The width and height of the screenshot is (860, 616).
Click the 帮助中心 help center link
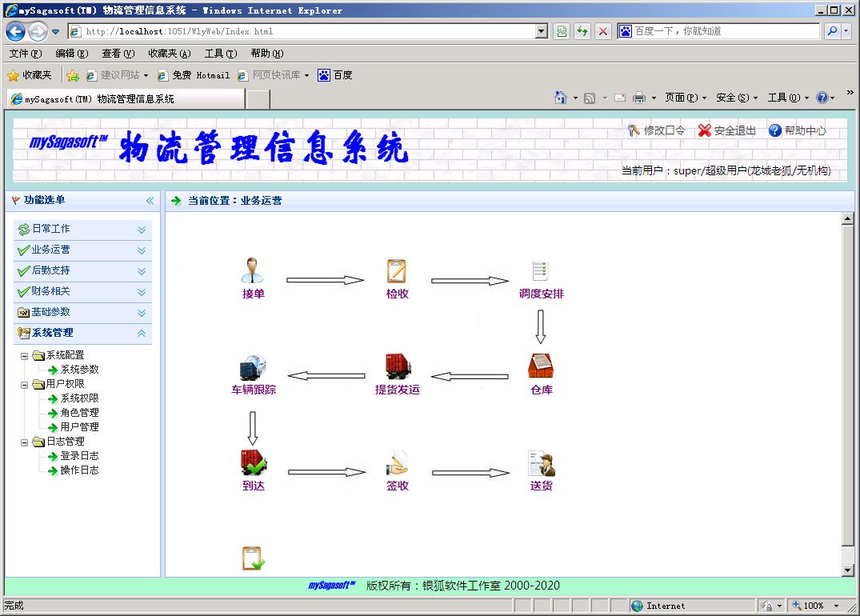797,130
